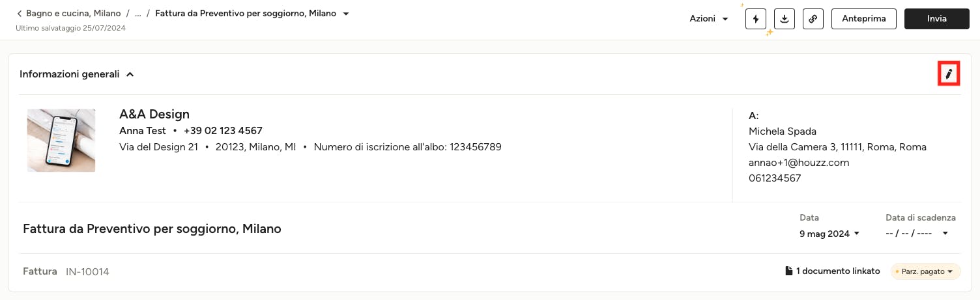
Task: Click the pencil edit icon
Action: 948,74
